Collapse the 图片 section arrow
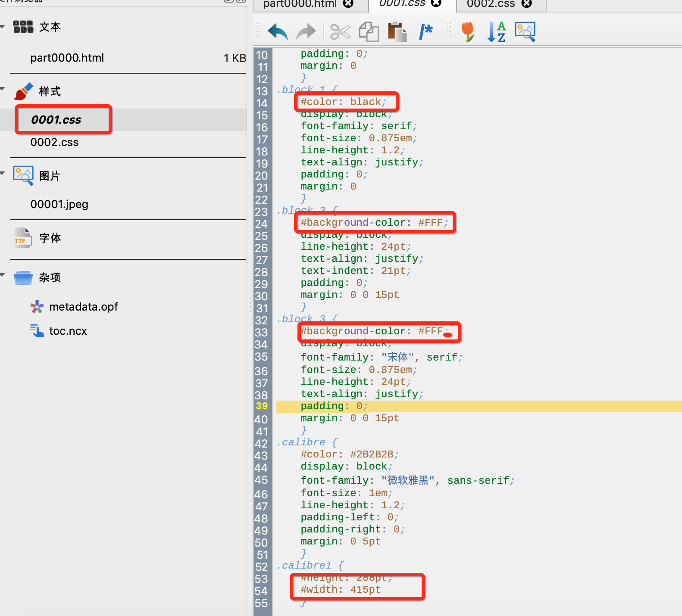This screenshot has width=682, height=616. point(3,173)
